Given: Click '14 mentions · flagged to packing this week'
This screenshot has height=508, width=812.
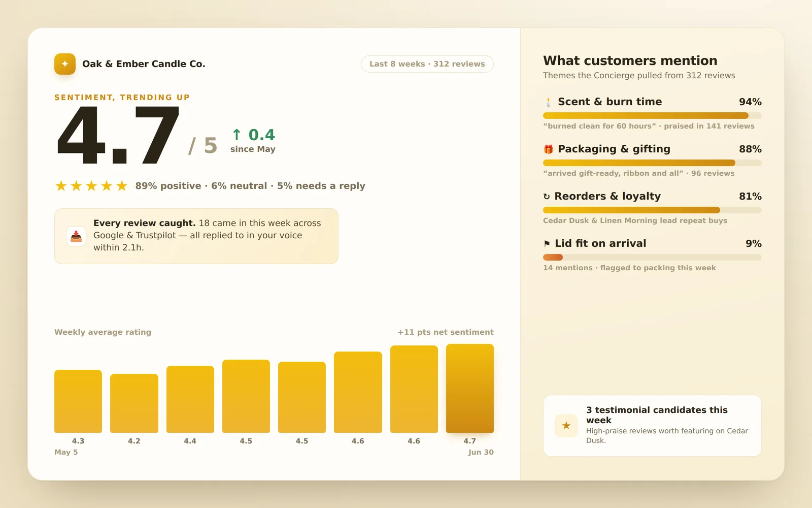Looking at the screenshot, I should pyautogui.click(x=629, y=268).
